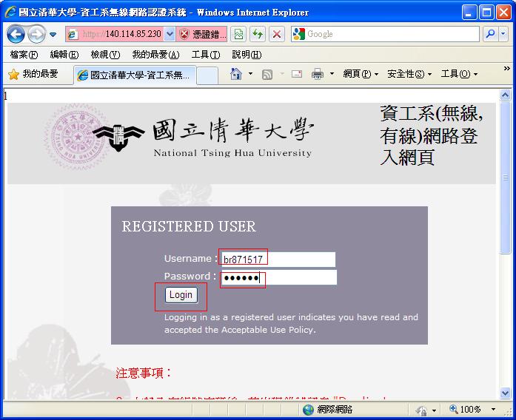Screen dimensions: 516x420
Task: Click the Password input field
Action: pyautogui.click(x=278, y=277)
